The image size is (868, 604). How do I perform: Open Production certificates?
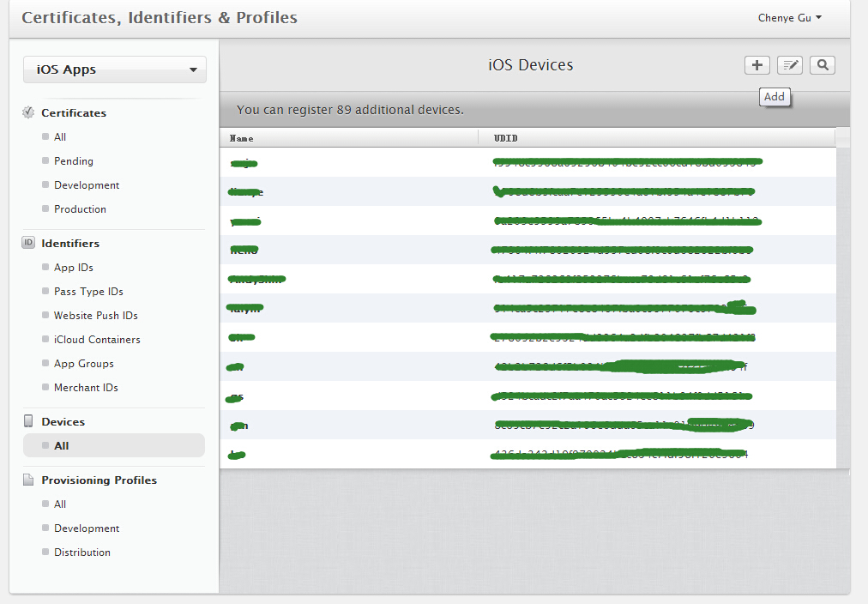tap(80, 208)
